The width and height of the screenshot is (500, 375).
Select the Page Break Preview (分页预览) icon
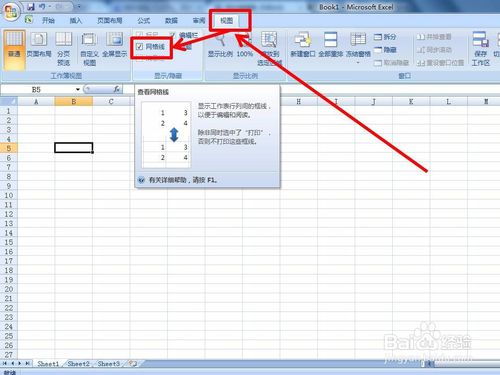pyautogui.click(x=64, y=48)
